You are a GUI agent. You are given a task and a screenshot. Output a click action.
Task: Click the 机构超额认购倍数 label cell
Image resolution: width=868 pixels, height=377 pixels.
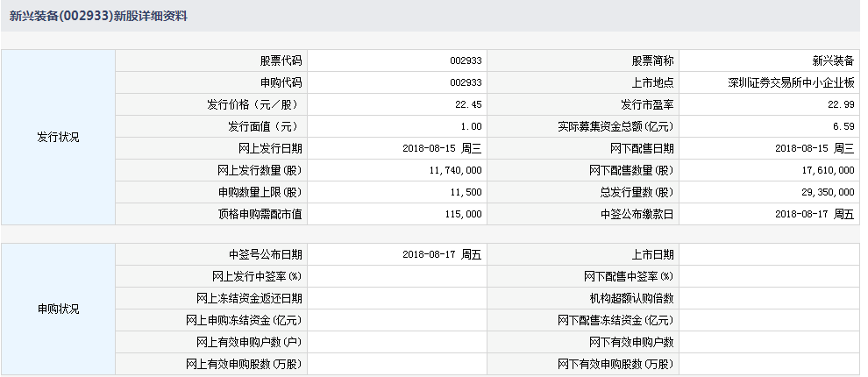631,299
